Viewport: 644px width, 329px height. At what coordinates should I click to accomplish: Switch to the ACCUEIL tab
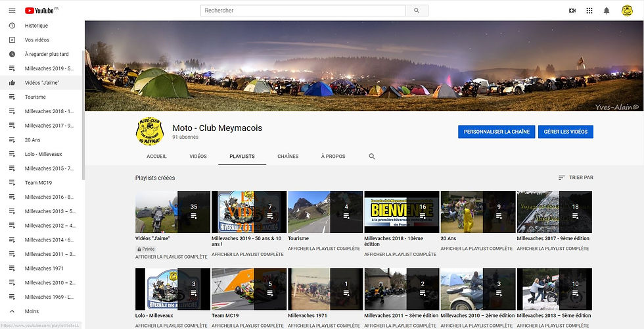coord(156,157)
